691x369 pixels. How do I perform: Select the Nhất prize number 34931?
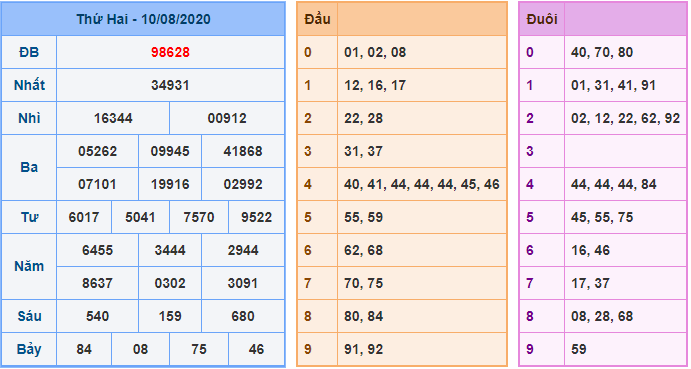170,85
